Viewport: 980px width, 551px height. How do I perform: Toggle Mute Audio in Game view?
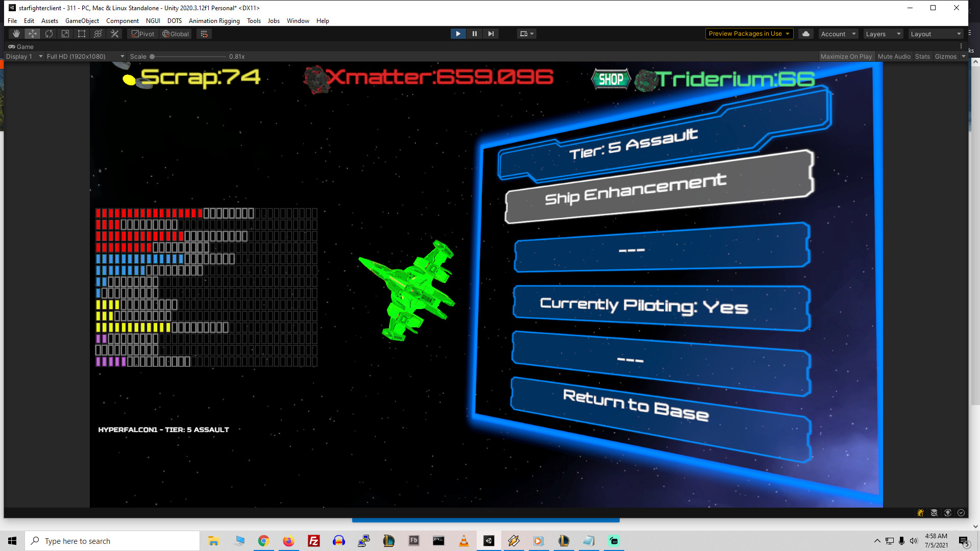coord(894,57)
